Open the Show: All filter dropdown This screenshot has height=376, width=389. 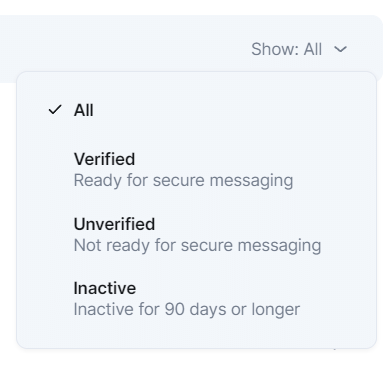click(x=299, y=49)
